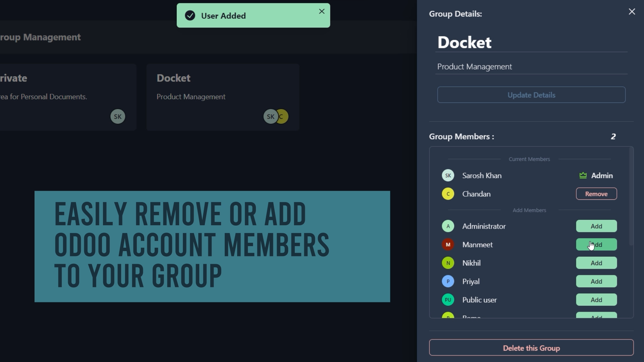
Task: Dismiss the User Added notification
Action: [x=322, y=11]
